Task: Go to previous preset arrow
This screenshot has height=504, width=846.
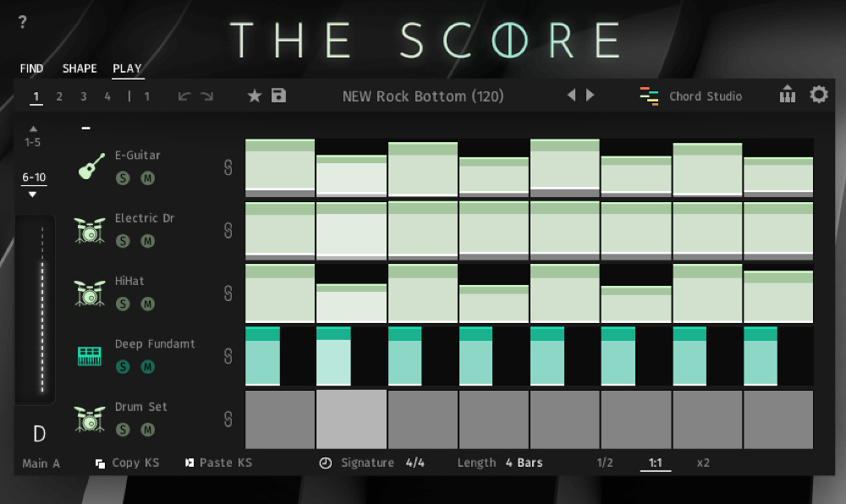Action: 571,95
